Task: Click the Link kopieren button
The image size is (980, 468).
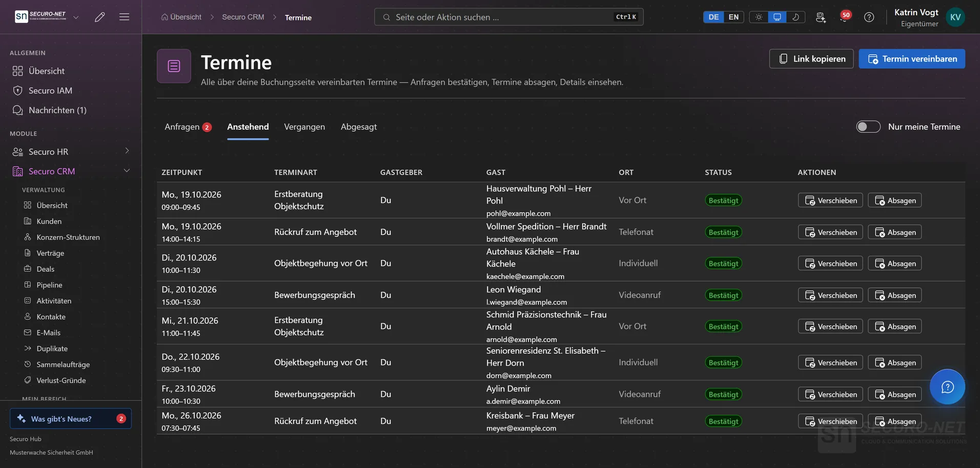Action: tap(811, 59)
